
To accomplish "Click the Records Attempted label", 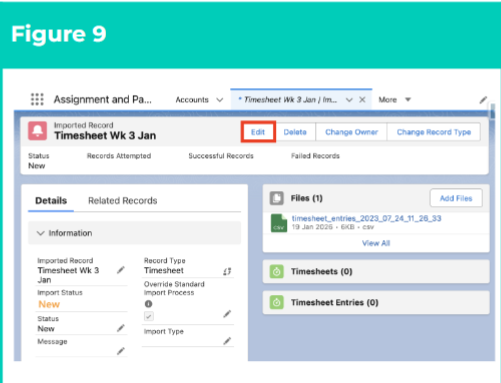I will pos(119,156).
